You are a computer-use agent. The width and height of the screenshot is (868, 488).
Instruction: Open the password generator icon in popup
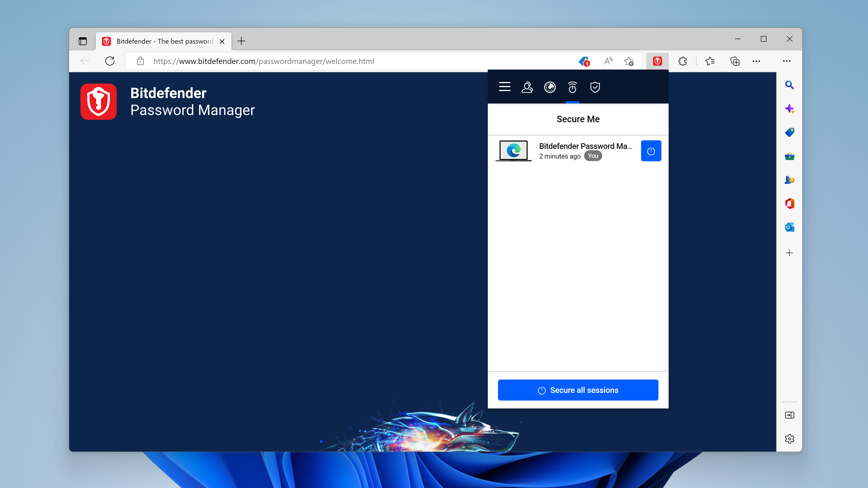point(550,87)
